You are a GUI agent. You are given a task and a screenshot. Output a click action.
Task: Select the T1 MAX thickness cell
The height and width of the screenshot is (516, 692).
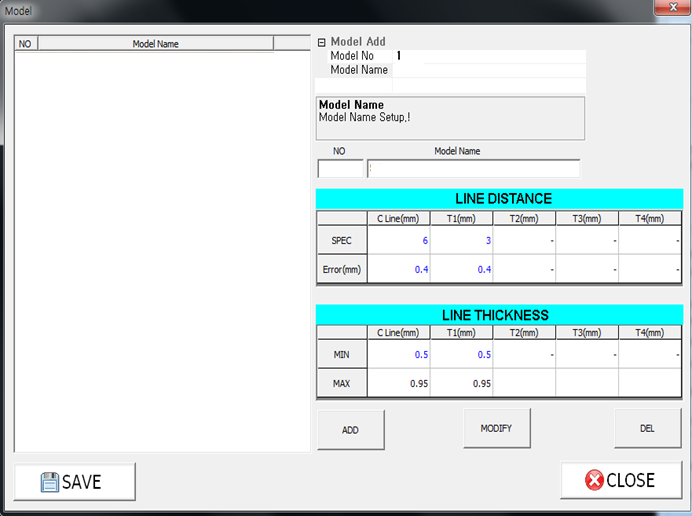click(x=461, y=383)
